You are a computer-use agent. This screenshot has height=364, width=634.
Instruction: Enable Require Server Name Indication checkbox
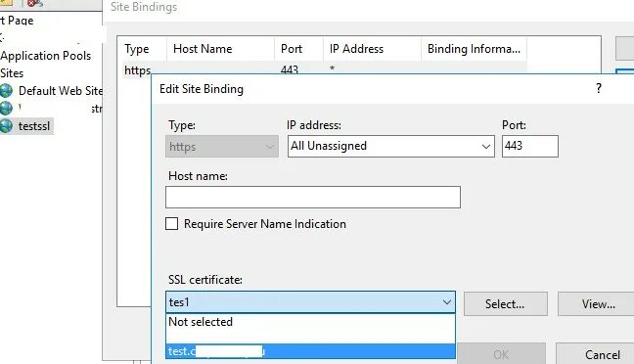coord(172,224)
